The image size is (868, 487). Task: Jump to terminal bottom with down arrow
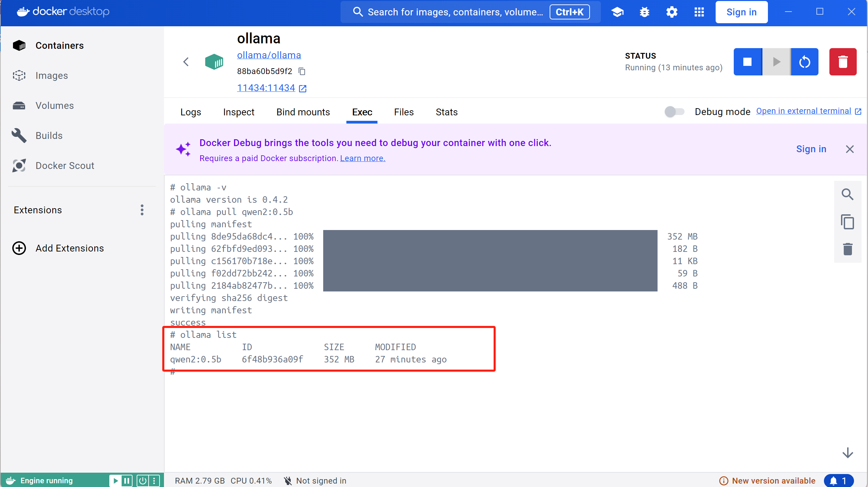848,453
